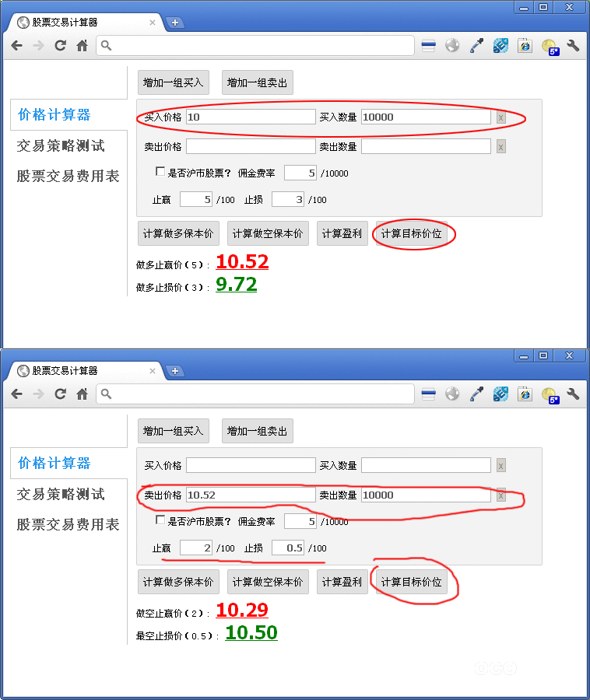Focus 买入数量 field with 10000 in top window
Screen dimensions: 590x700
[426, 117]
